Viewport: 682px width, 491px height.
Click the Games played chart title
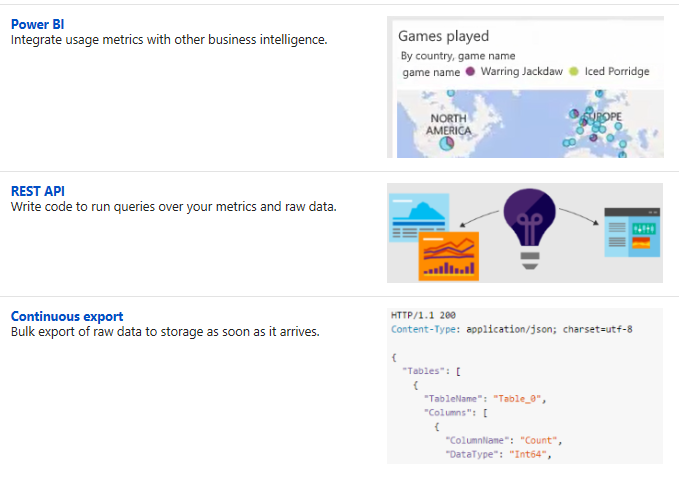click(443, 37)
